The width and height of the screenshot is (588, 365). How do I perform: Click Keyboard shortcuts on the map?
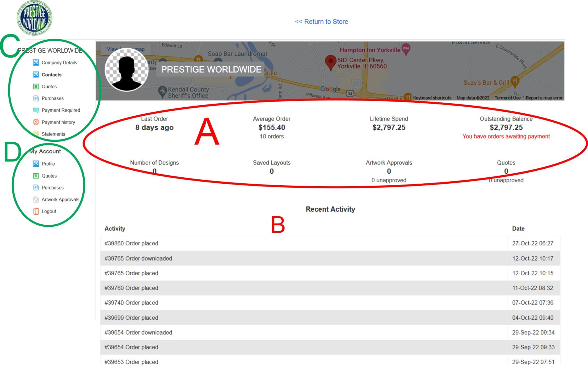point(432,98)
